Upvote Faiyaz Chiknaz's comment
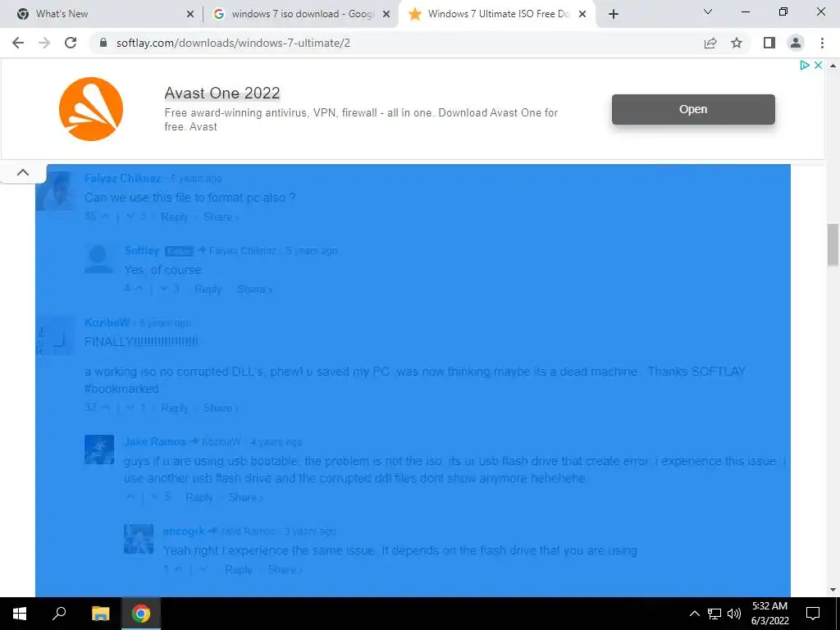The width and height of the screenshot is (840, 630). point(106,217)
